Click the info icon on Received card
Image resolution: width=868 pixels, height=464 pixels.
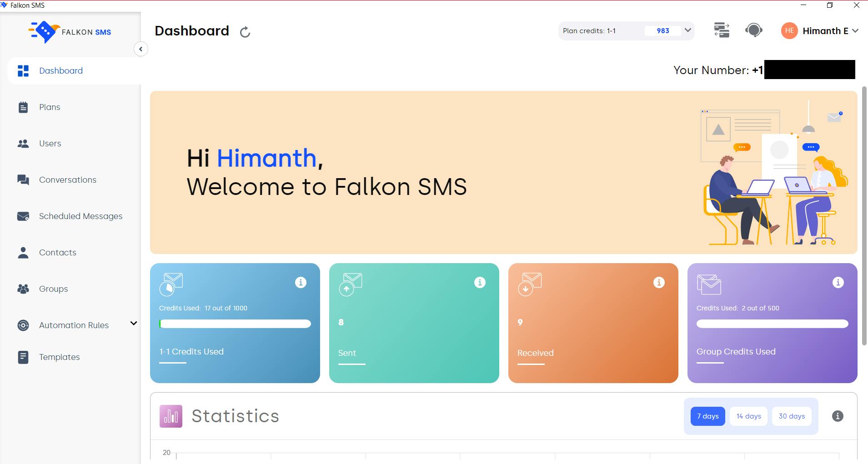(658, 282)
